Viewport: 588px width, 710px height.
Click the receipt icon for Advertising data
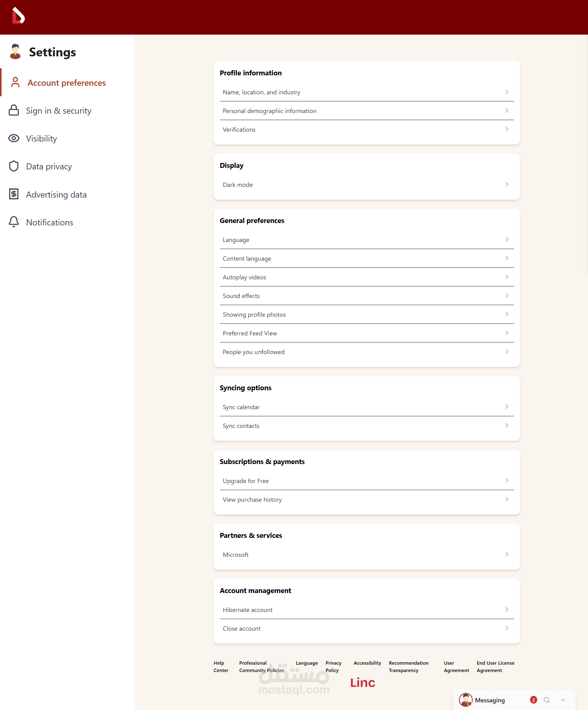13,194
